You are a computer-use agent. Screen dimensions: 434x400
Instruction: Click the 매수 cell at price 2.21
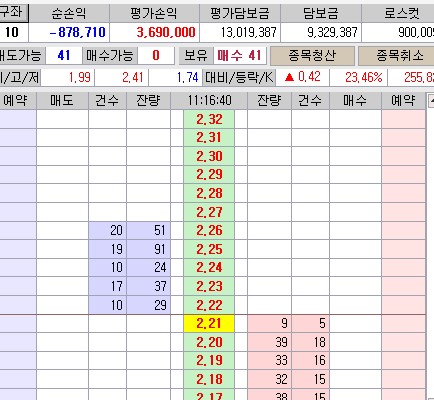355,324
